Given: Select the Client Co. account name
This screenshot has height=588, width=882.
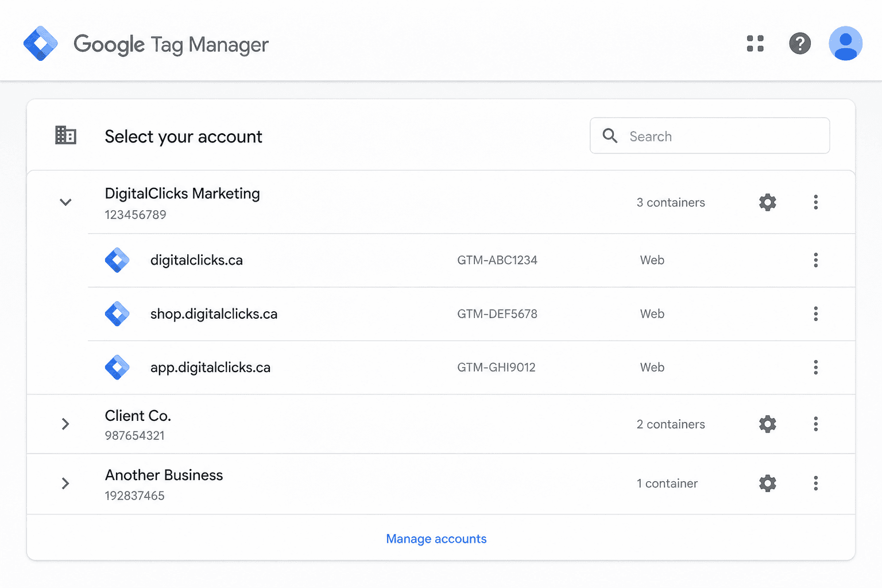Looking at the screenshot, I should (138, 416).
